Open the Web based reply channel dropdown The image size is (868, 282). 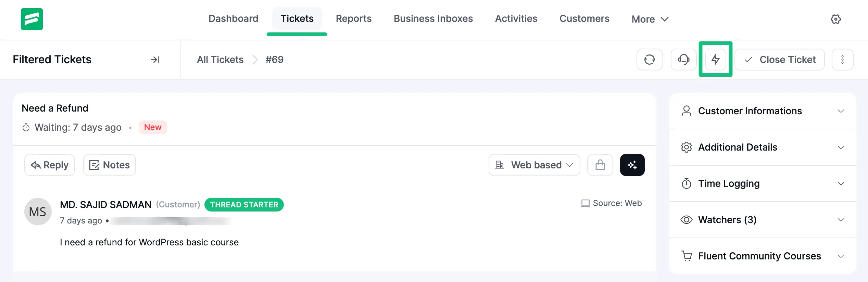point(534,165)
